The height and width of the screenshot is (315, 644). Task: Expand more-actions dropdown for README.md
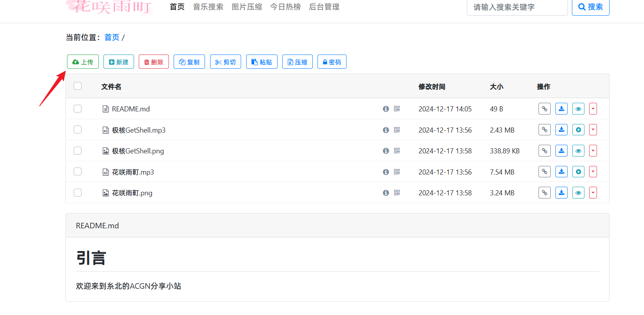point(593,109)
